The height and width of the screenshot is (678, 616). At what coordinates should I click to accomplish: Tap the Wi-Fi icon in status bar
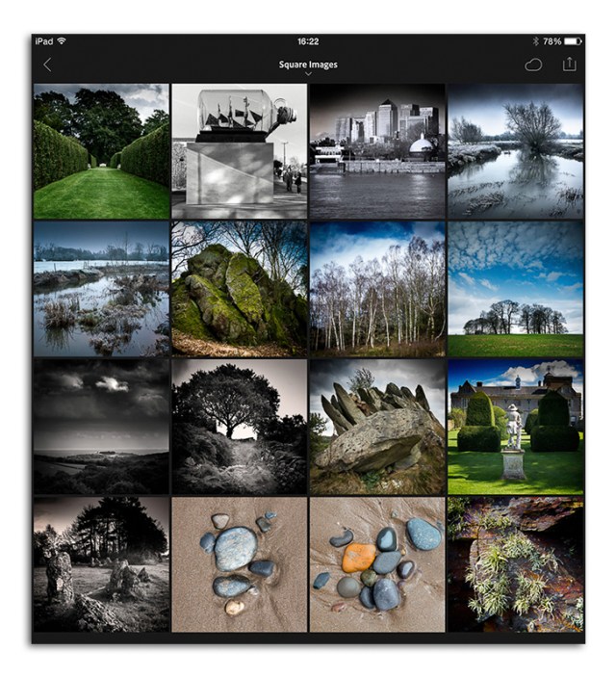(x=62, y=41)
